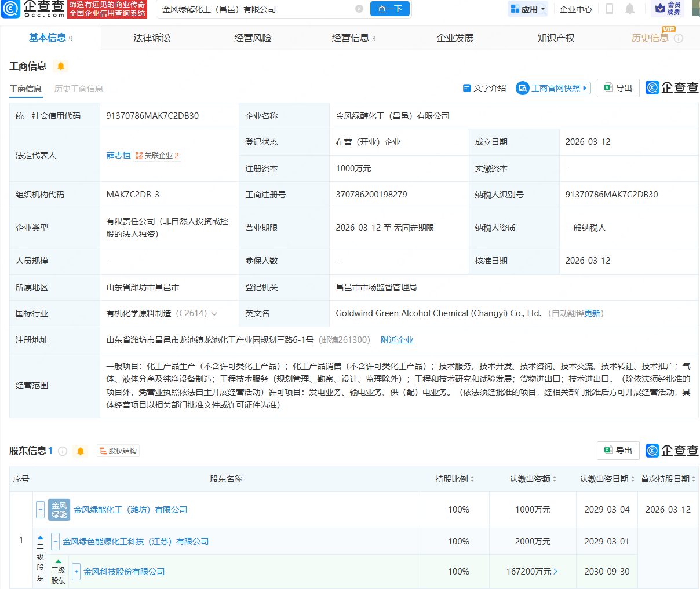Toggle the subscribe bell next to 股东信息 heading
This screenshot has height=589, width=700.
pos(81,451)
